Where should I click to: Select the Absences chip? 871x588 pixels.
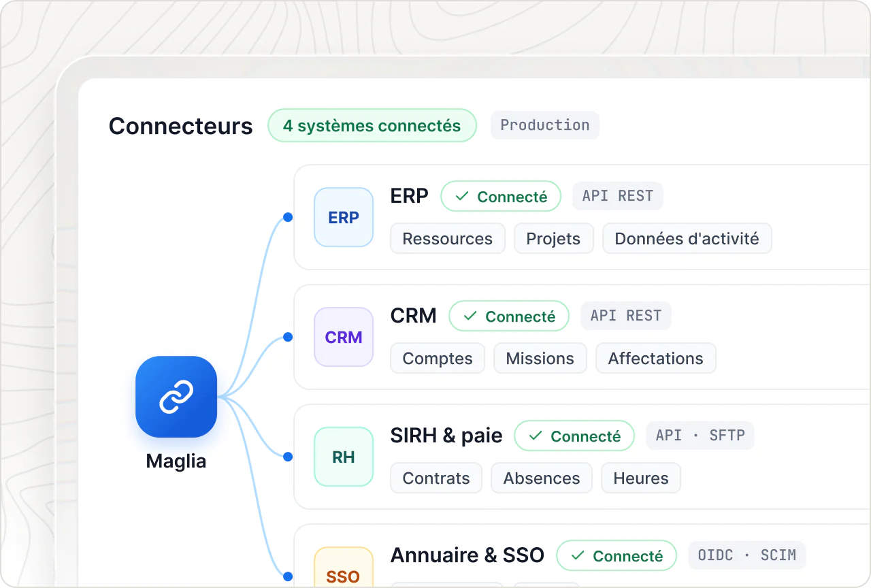[542, 478]
